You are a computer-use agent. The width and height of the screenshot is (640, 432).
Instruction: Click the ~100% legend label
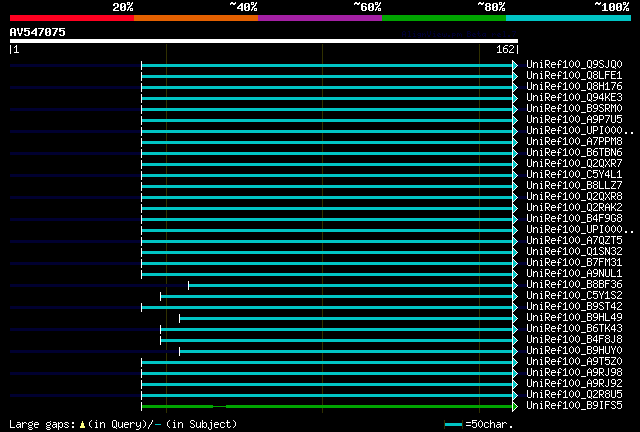tap(612, 7)
